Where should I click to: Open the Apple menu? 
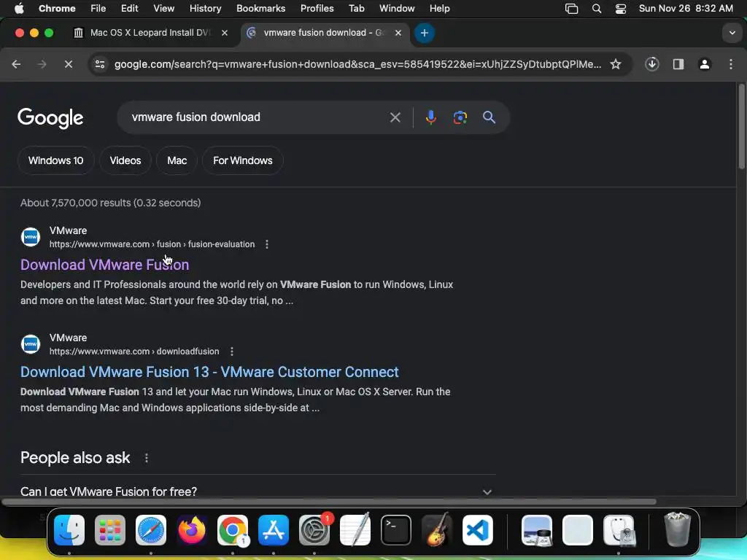[x=19, y=8]
